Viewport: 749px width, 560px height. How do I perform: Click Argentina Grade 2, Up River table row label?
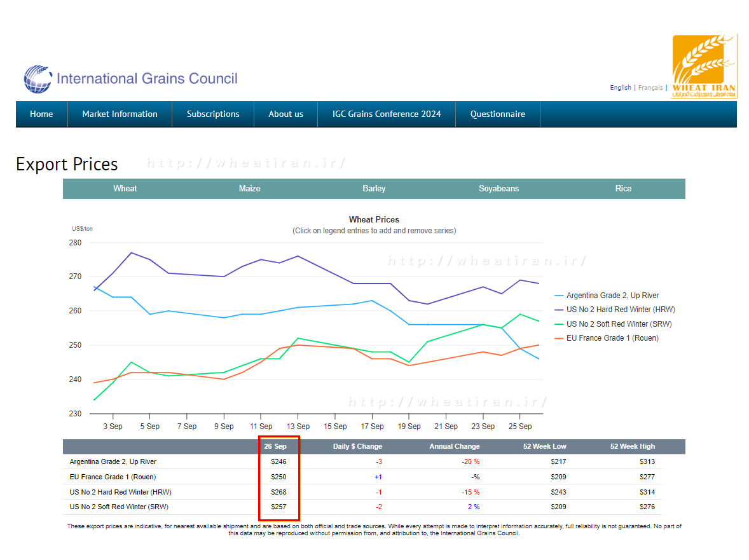pyautogui.click(x=113, y=461)
